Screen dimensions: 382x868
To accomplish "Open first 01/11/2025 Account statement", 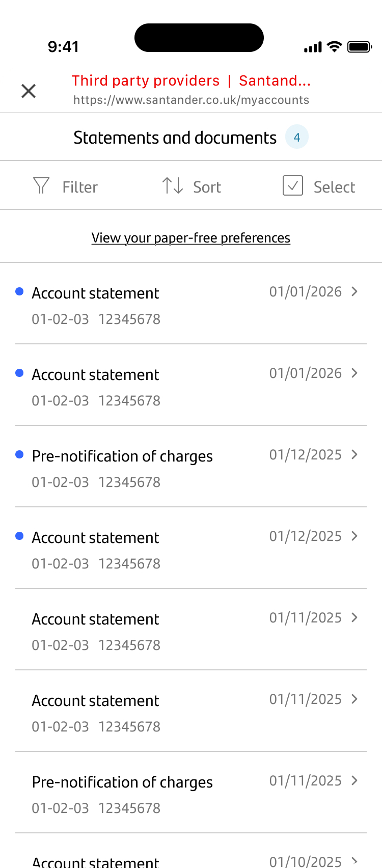I will [x=96, y=619].
